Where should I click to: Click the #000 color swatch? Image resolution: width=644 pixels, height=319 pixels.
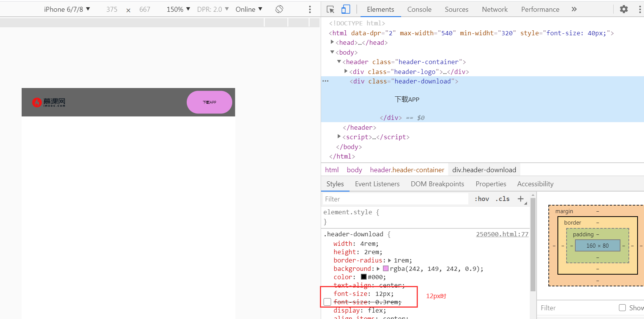[x=364, y=277]
